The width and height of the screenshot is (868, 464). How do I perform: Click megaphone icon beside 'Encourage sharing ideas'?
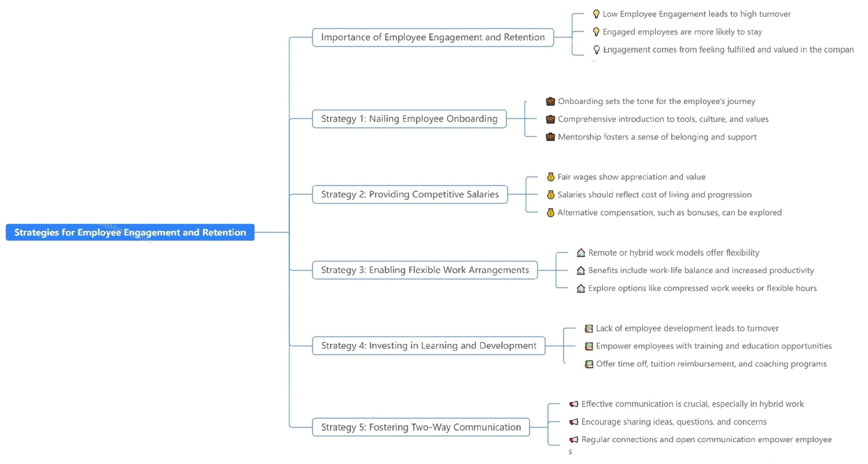pyautogui.click(x=574, y=422)
